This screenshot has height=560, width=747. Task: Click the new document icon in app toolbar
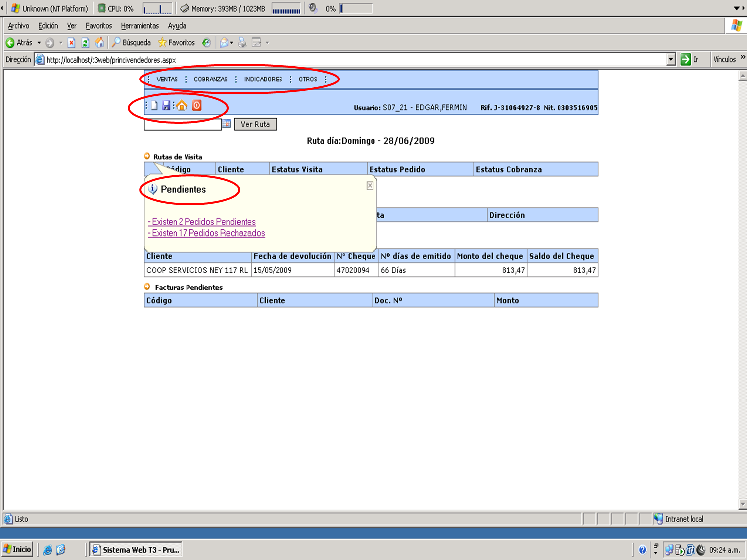[154, 105]
